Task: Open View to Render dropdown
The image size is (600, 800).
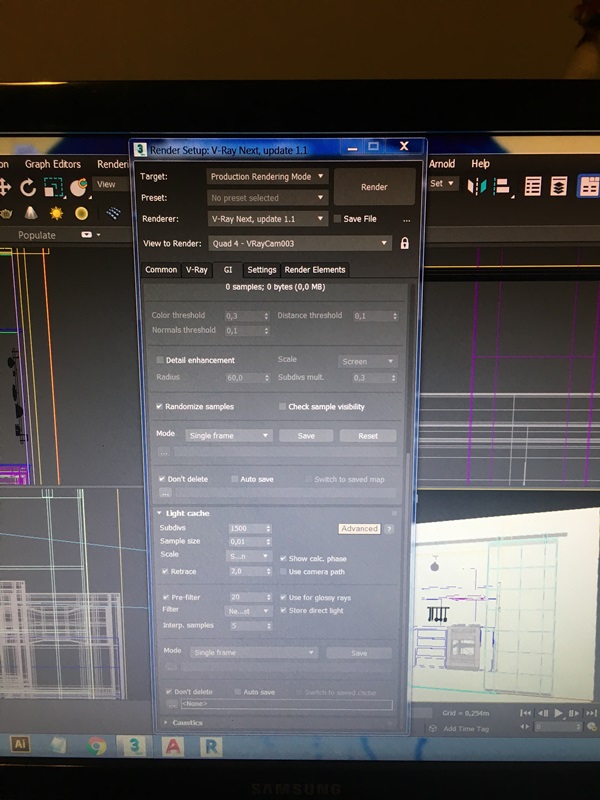Action: click(x=300, y=243)
